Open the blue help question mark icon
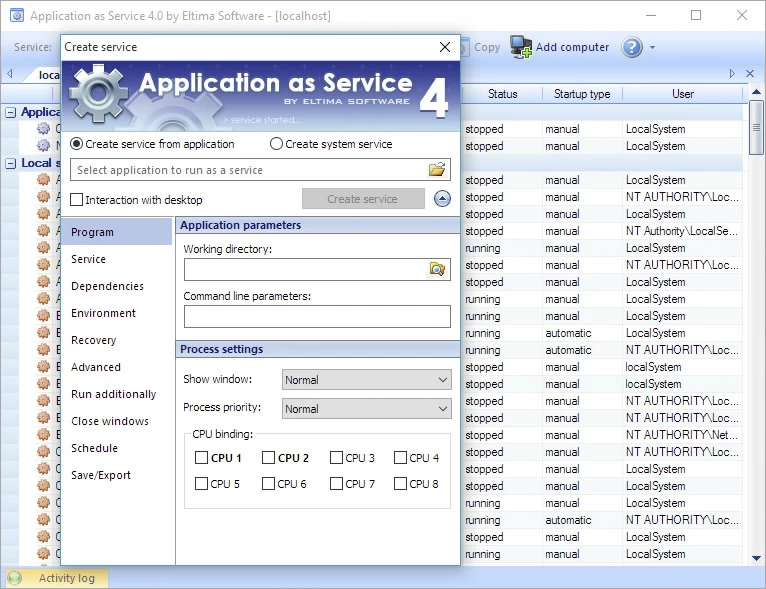This screenshot has height=589, width=766. coord(631,47)
